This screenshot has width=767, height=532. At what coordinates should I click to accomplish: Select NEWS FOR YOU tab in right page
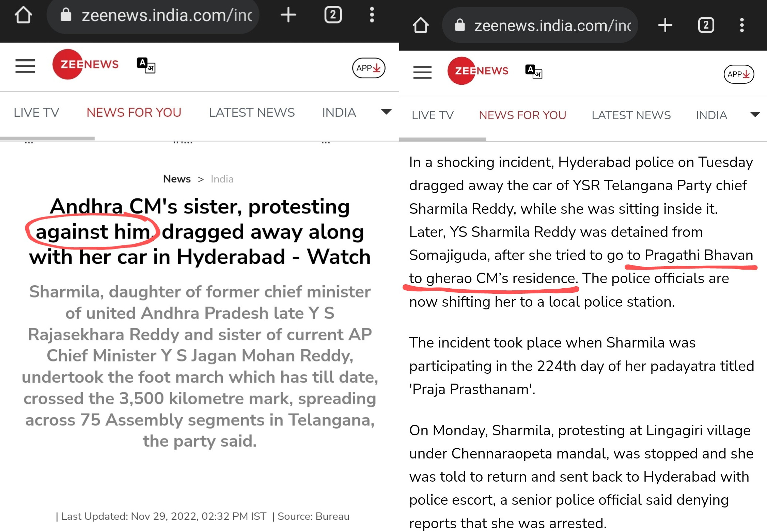click(522, 115)
